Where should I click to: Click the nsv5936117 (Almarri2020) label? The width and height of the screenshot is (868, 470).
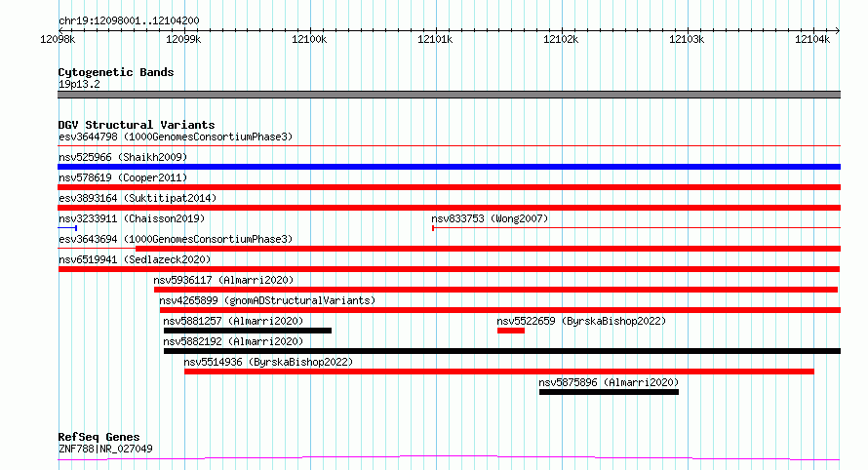pos(223,280)
